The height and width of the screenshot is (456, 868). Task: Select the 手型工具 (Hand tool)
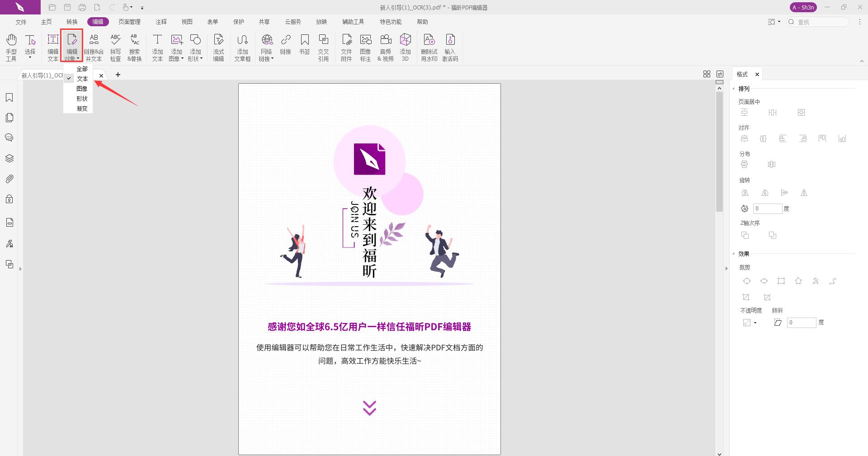click(11, 47)
